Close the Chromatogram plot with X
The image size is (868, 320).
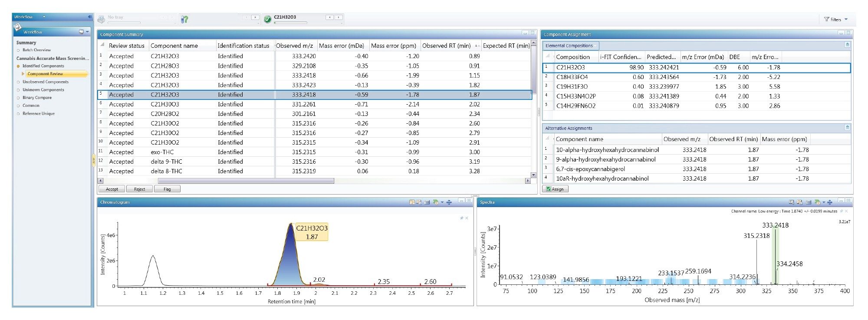coord(467,218)
